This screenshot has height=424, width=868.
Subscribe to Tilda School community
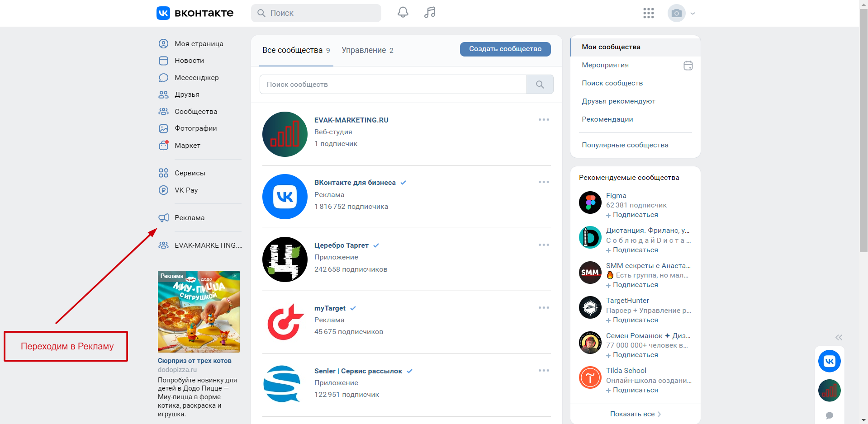632,391
